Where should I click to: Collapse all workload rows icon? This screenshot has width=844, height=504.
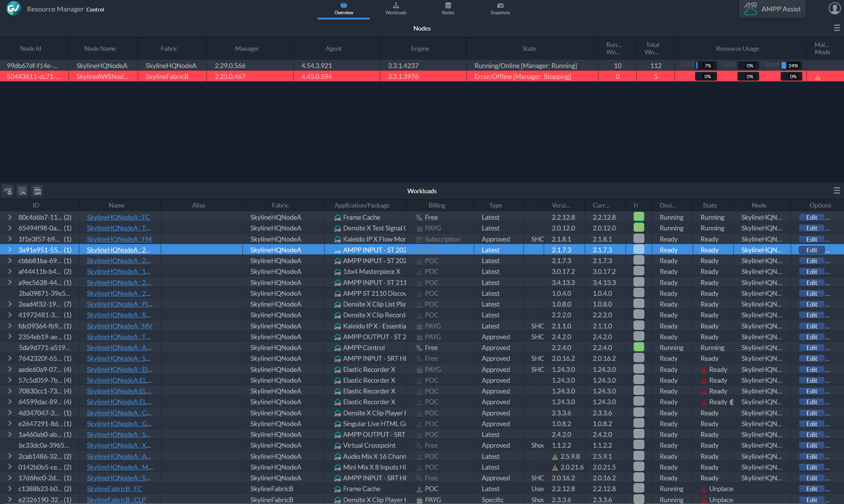coord(22,191)
